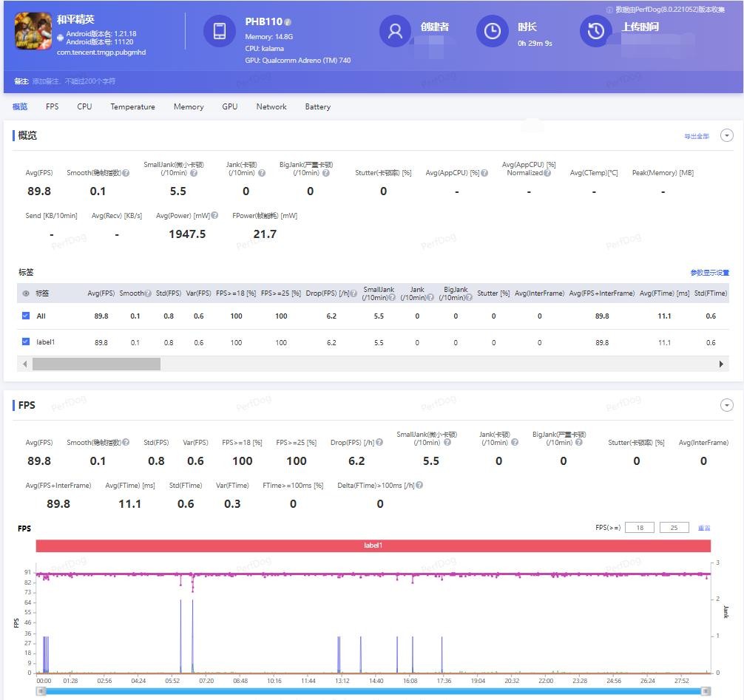
Task: Select the GPU tab
Action: [230, 106]
